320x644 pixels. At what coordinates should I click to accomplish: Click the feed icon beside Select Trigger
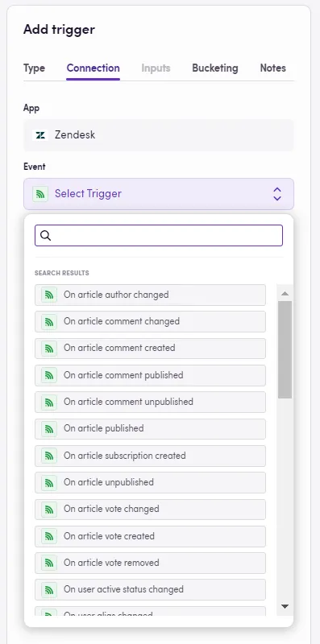click(x=40, y=194)
